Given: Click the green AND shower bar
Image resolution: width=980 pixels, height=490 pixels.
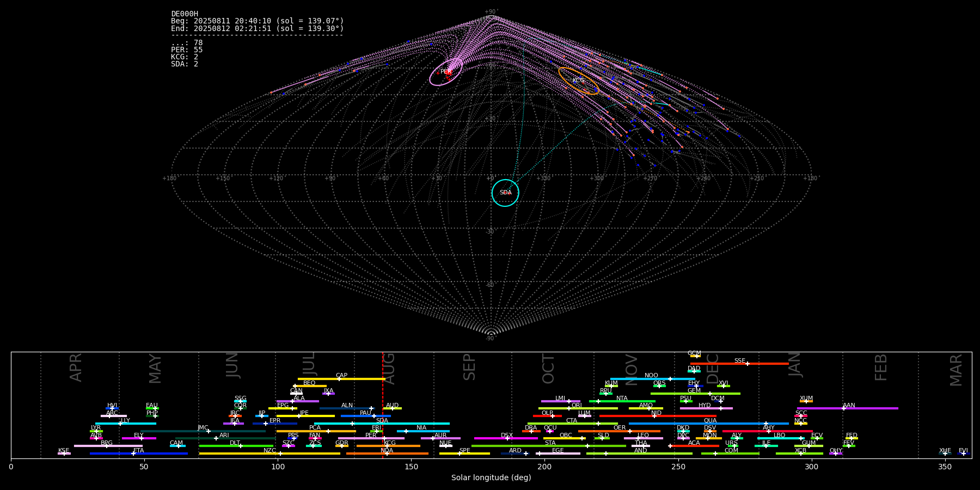Looking at the screenshot, I should pyautogui.click(x=639, y=454).
